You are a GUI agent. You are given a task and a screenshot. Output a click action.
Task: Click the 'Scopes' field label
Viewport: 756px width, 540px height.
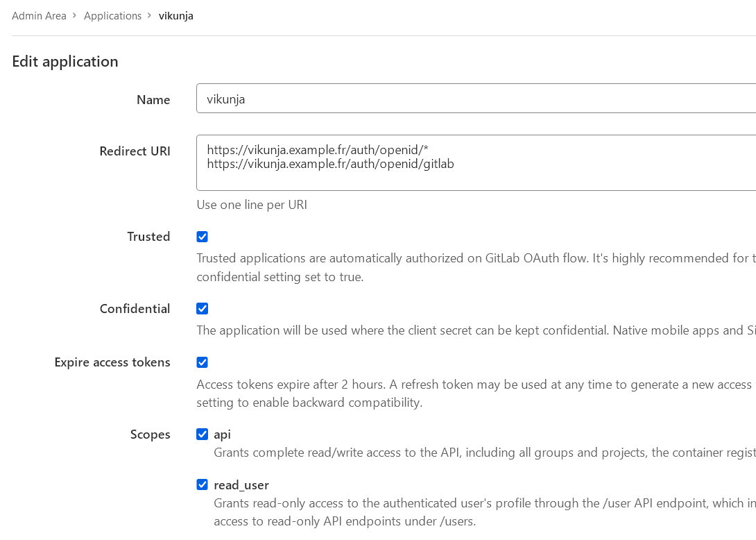pyautogui.click(x=150, y=434)
